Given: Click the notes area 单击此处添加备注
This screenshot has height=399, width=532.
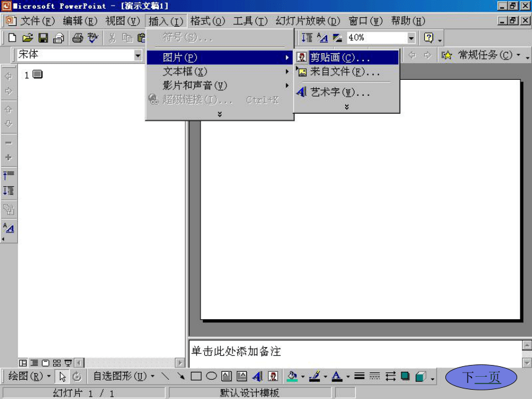Looking at the screenshot, I should point(355,354).
